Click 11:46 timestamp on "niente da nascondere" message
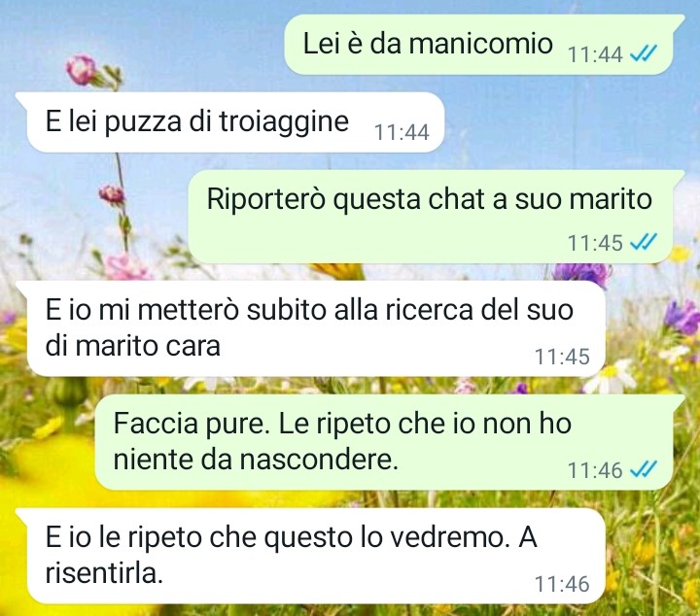This screenshot has height=616, width=700. pyautogui.click(x=595, y=470)
